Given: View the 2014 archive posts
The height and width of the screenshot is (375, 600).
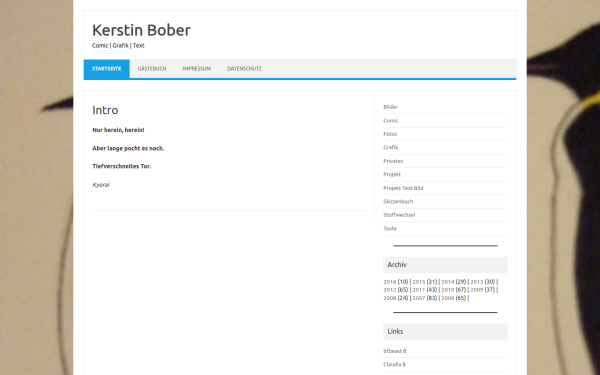Looking at the screenshot, I should click(447, 282).
